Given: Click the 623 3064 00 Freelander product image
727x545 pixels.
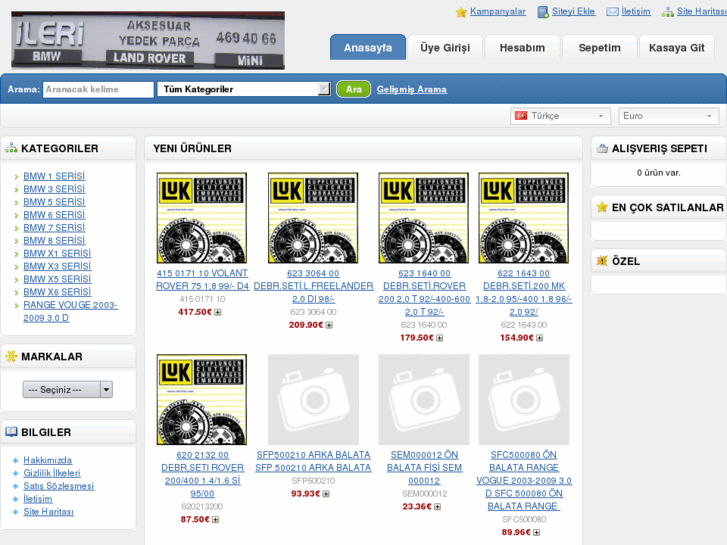Looking at the screenshot, I should [313, 218].
